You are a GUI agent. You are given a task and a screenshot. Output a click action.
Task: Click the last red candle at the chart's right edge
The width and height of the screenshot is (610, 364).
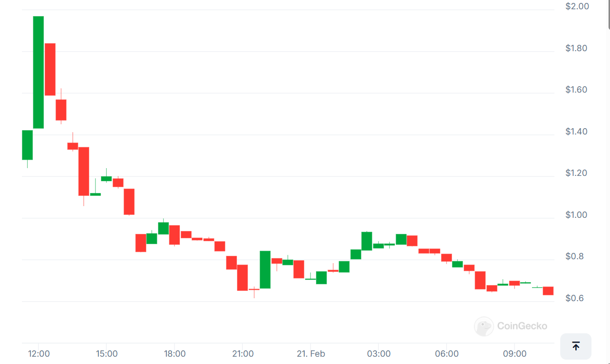pos(548,291)
